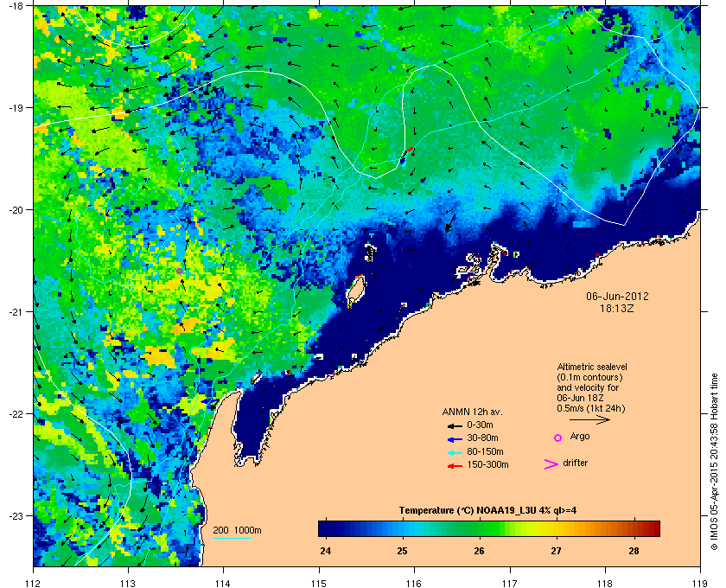The image size is (726, 588).
Task: Click the 0-30m depth label
Action: (x=481, y=425)
